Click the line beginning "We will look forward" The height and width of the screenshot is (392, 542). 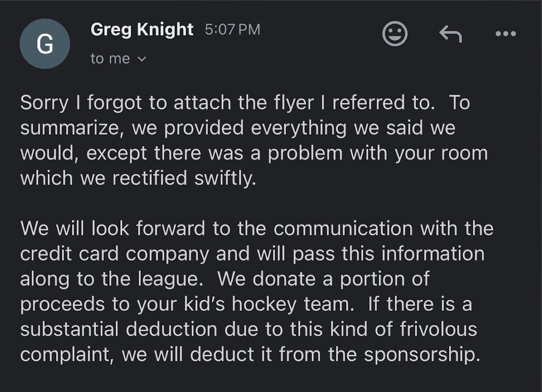(x=257, y=228)
